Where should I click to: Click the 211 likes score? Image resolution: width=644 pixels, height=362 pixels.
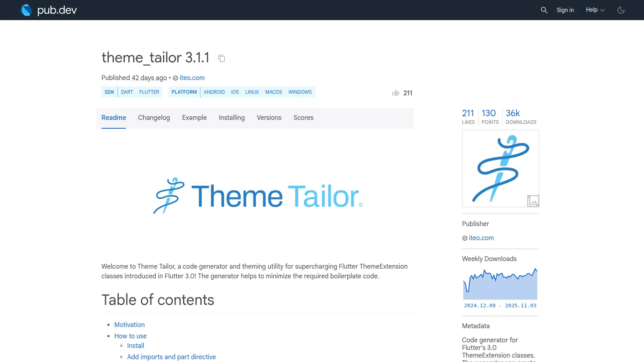[468, 117]
